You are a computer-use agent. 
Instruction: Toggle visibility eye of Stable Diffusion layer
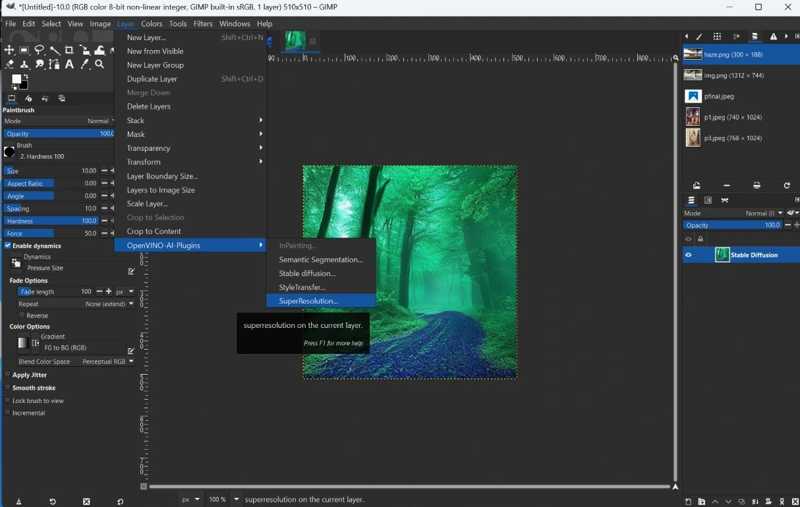point(688,255)
